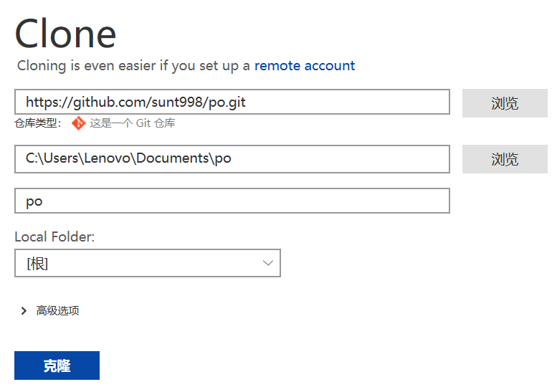Click the Clone heading title
The width and height of the screenshot is (557, 392).
(65, 34)
